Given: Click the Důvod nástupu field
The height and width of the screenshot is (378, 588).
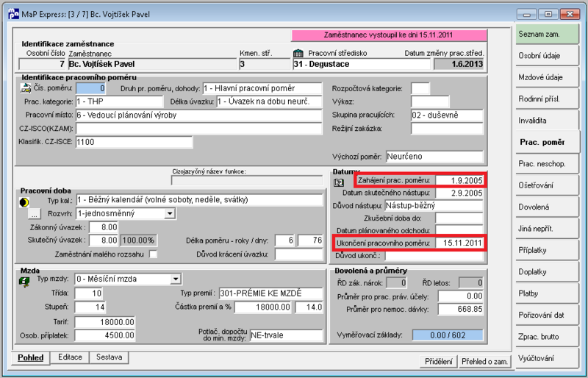Looking at the screenshot, I should point(434,206).
